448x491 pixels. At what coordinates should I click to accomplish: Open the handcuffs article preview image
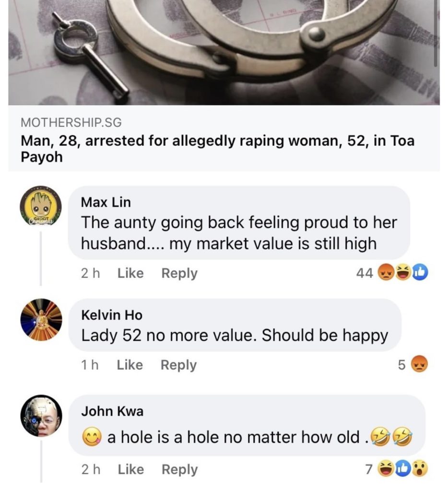224,52
